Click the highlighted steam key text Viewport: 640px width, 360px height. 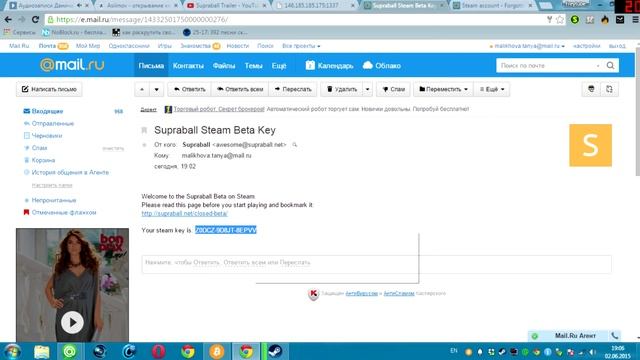226,230
